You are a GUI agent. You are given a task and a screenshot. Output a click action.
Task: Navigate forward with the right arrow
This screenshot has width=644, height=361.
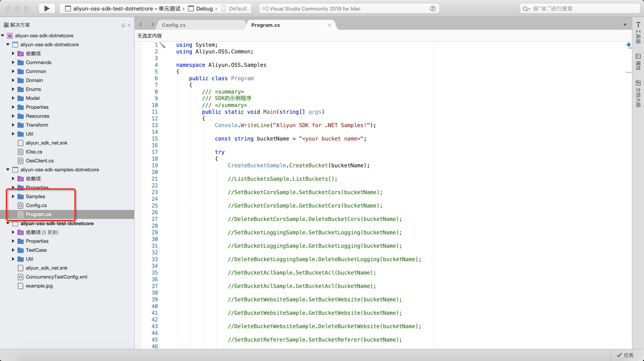pos(153,25)
